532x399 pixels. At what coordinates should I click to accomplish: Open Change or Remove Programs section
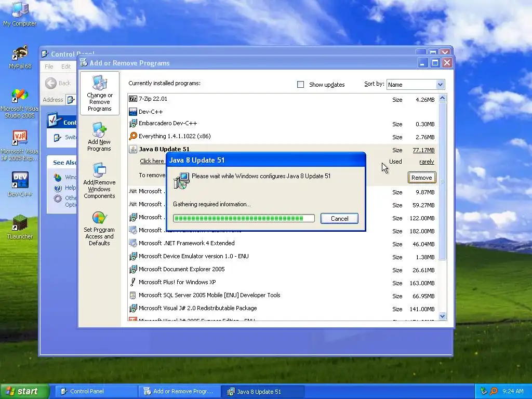click(99, 94)
